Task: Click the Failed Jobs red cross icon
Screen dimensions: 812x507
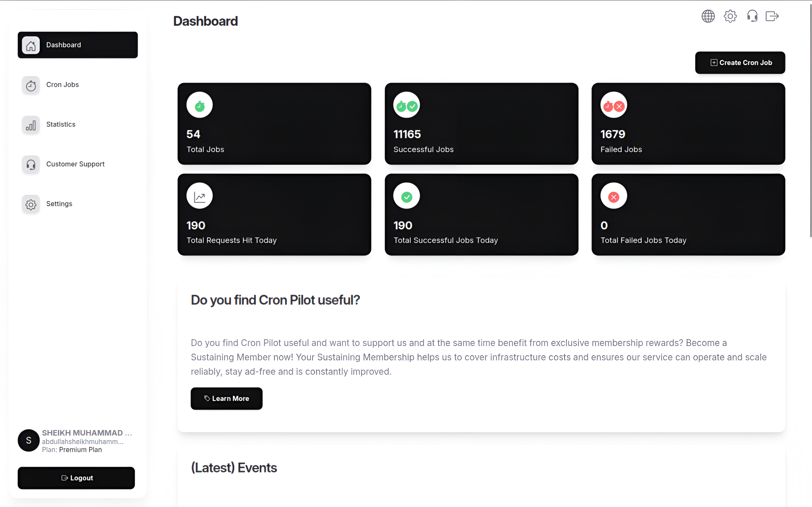Action: tap(613, 105)
